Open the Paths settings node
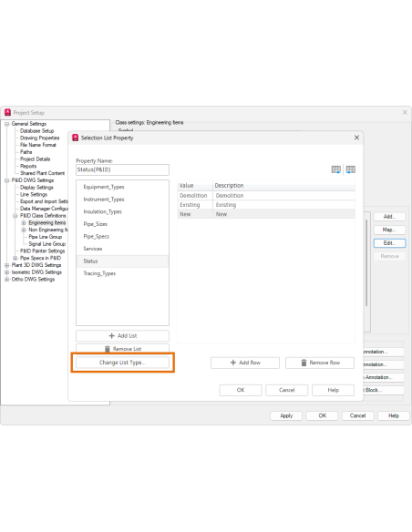412x532 pixels. point(26,152)
